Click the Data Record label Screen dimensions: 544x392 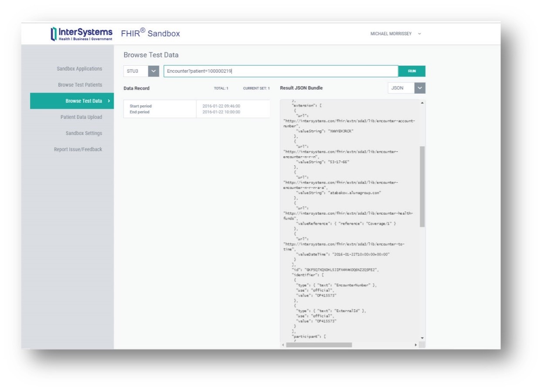point(136,88)
